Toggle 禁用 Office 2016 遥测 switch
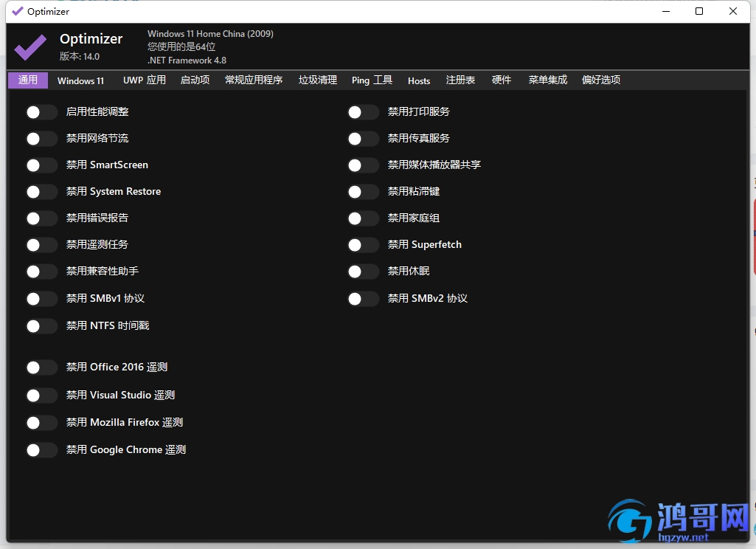 tap(41, 367)
